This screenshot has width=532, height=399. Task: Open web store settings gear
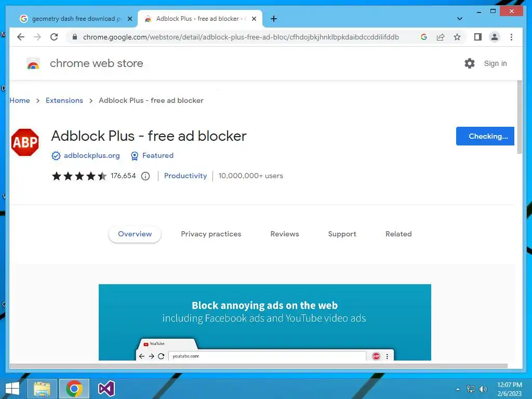tap(470, 63)
